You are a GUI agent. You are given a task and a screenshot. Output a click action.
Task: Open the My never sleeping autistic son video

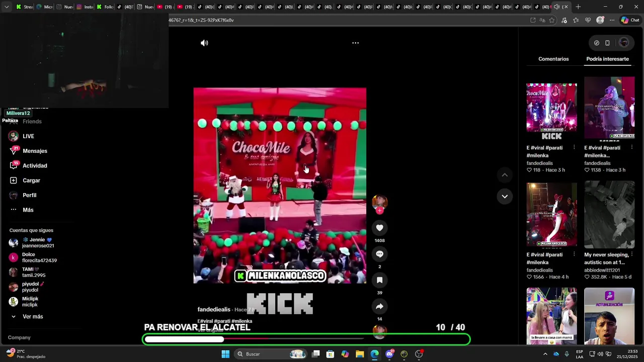pos(609,215)
